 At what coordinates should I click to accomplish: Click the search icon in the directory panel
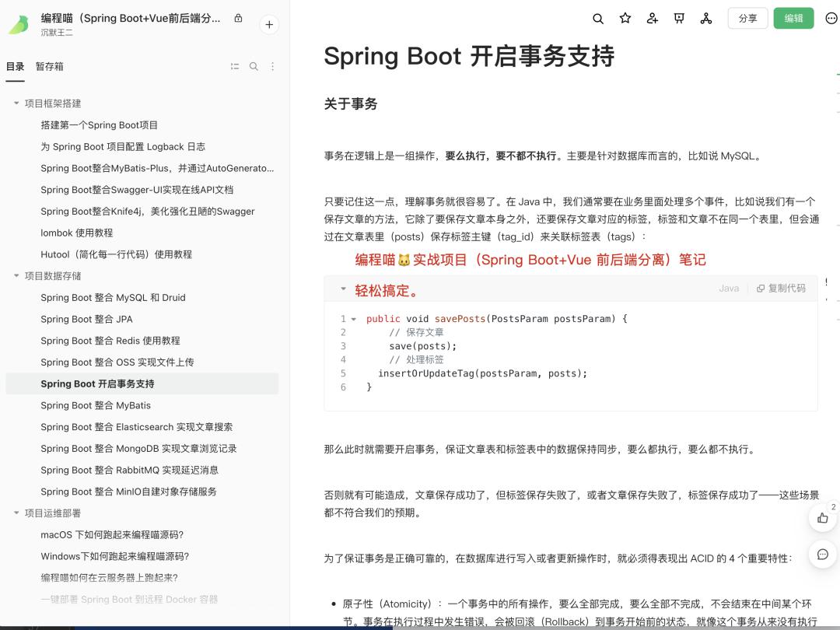point(254,67)
